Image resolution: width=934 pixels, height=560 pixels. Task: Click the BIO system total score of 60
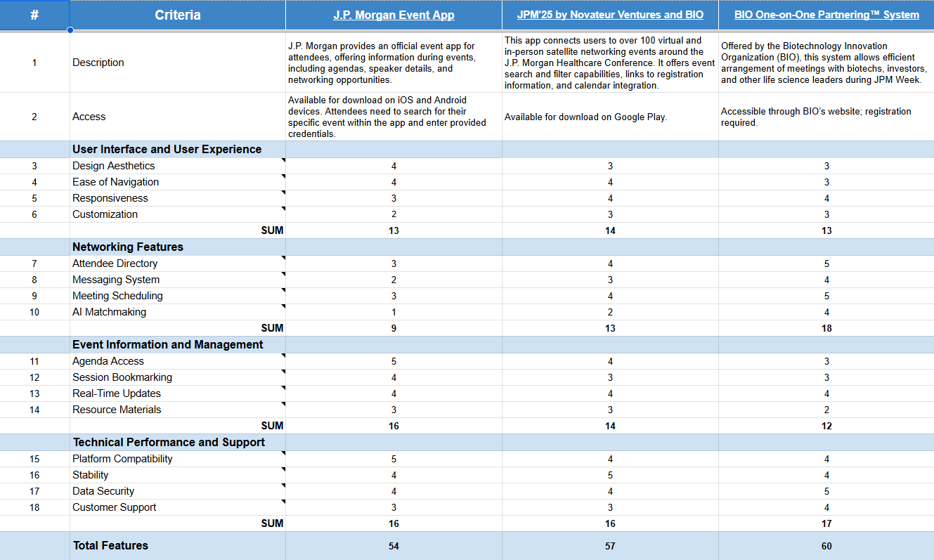click(826, 546)
